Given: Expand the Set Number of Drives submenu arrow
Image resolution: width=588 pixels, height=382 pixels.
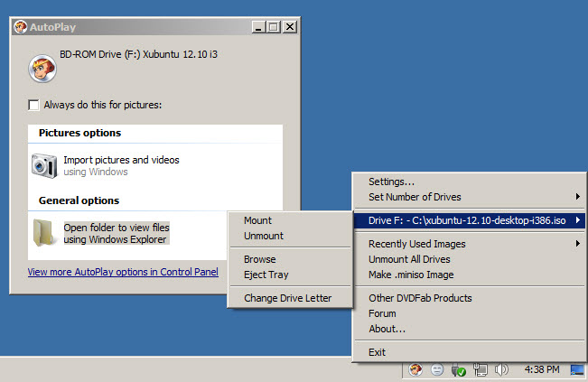Looking at the screenshot, I should point(578,197).
